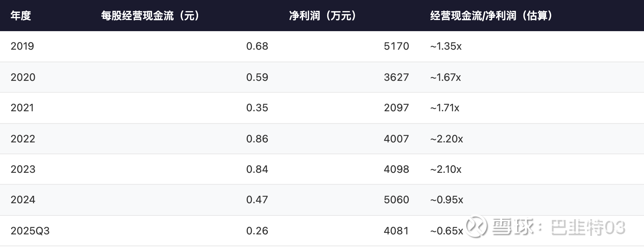Click the ~2.20x ratio cell

[x=447, y=139]
